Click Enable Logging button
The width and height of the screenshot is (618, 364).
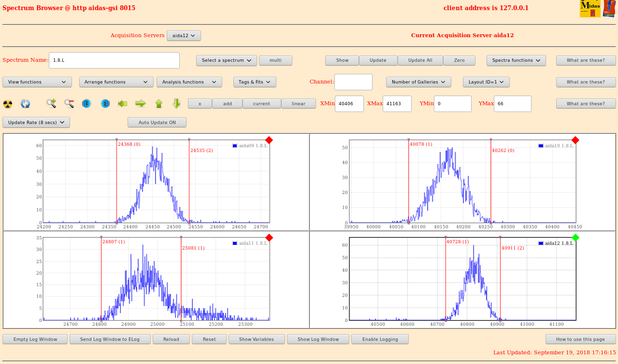(x=379, y=339)
